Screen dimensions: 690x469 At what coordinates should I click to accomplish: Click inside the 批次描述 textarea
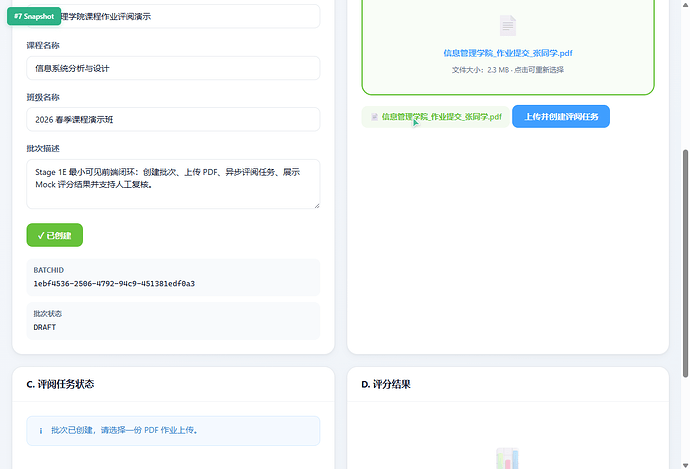click(x=173, y=184)
